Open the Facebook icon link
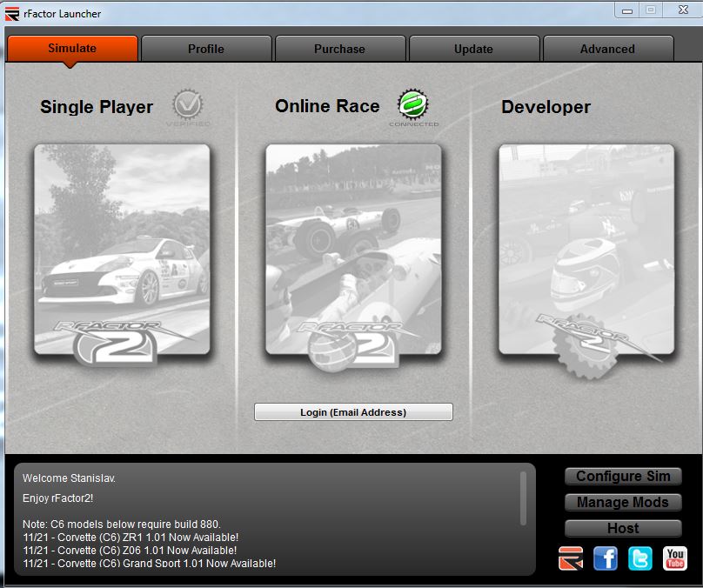The width and height of the screenshot is (703, 588). tap(606, 558)
